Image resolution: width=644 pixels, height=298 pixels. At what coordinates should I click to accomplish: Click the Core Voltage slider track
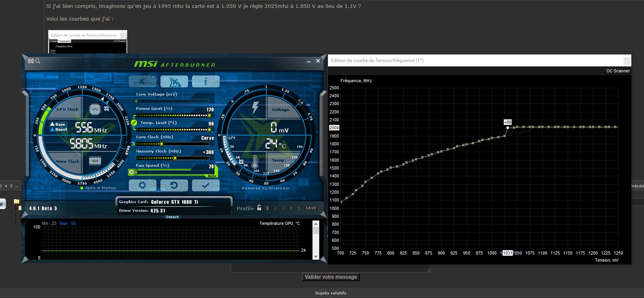(x=172, y=101)
